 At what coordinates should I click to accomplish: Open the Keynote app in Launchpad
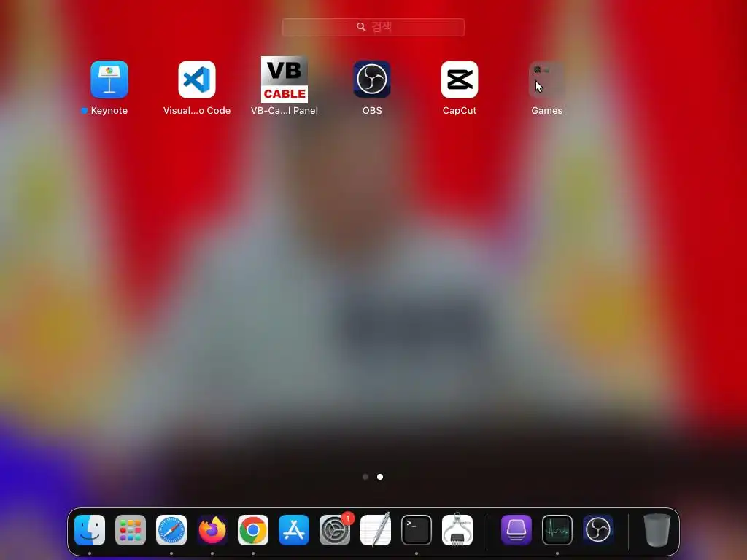pos(109,79)
